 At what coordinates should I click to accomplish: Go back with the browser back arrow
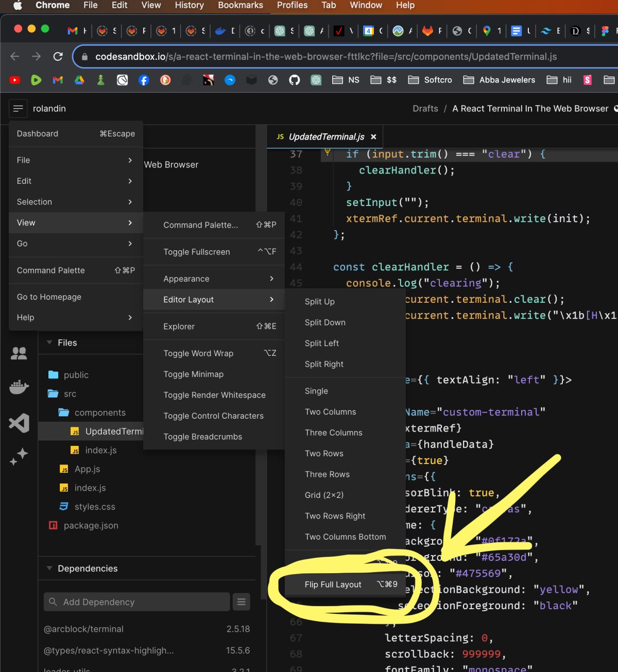pyautogui.click(x=15, y=57)
